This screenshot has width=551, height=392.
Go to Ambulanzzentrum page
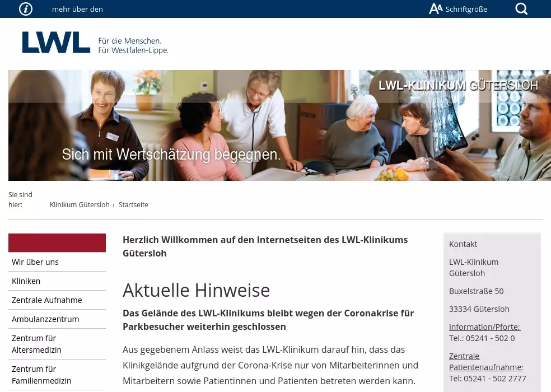click(x=45, y=319)
